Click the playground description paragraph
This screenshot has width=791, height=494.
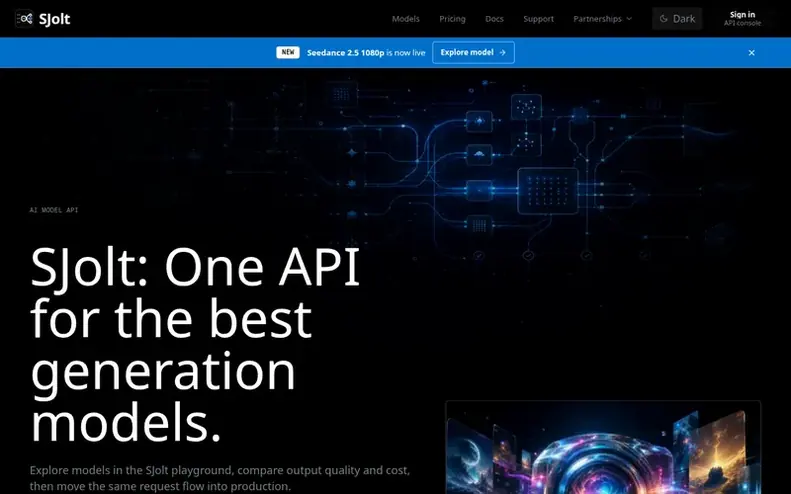pos(219,478)
